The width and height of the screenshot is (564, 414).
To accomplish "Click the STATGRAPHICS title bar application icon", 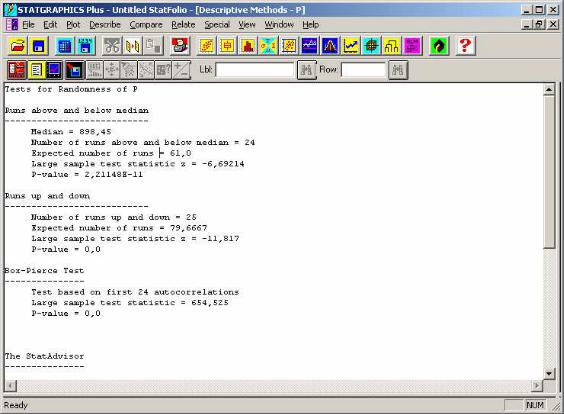I will pos(10,10).
